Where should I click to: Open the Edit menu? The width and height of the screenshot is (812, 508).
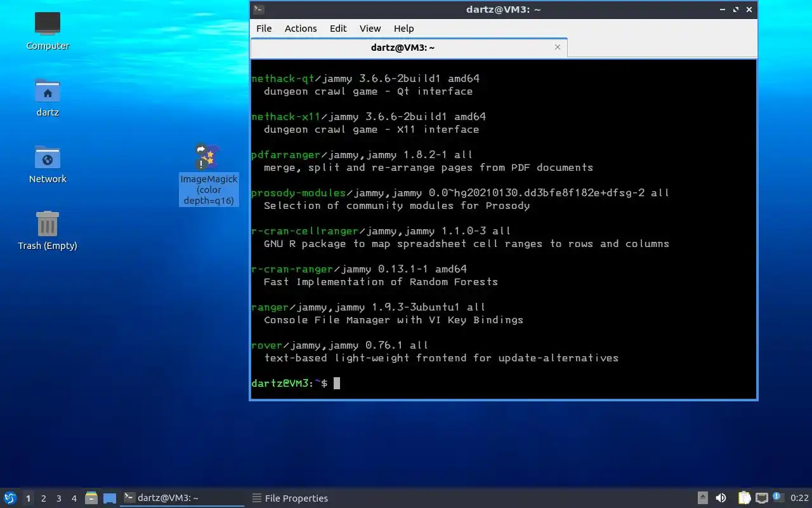click(x=338, y=29)
